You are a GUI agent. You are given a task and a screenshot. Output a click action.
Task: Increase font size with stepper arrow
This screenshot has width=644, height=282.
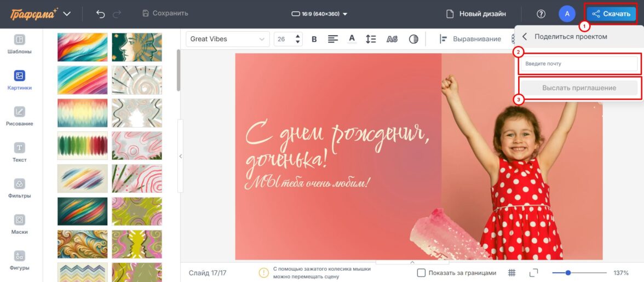tap(298, 36)
